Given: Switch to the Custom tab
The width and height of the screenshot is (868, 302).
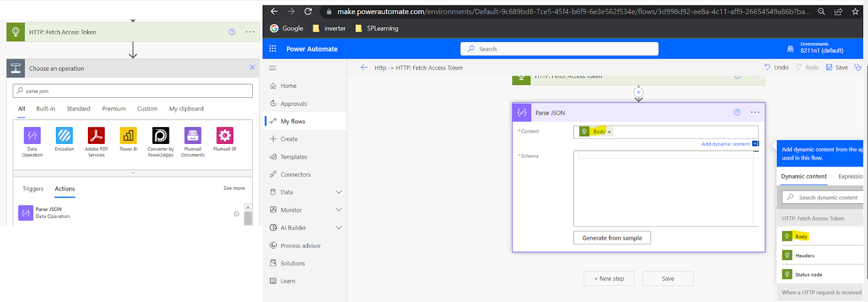Looking at the screenshot, I should coord(147,109).
